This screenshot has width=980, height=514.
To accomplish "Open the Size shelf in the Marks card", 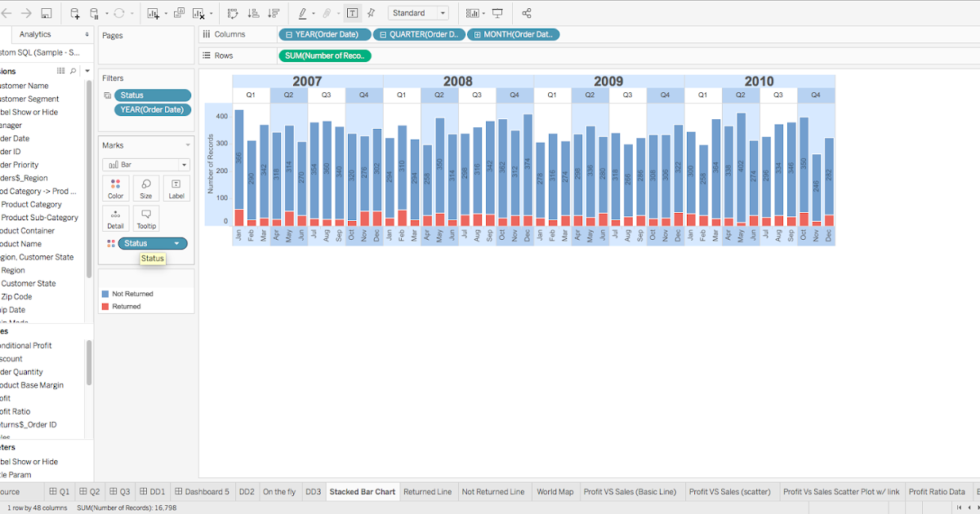I will pos(145,188).
